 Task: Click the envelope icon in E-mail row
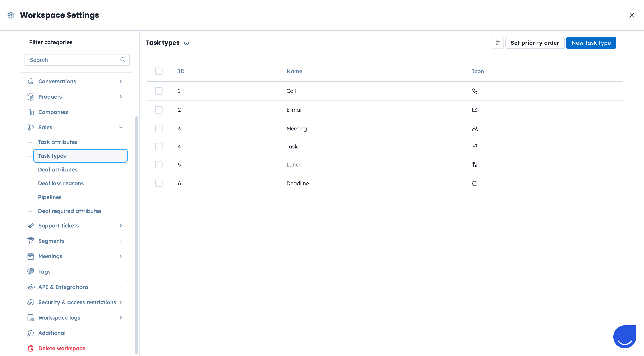coord(475,110)
